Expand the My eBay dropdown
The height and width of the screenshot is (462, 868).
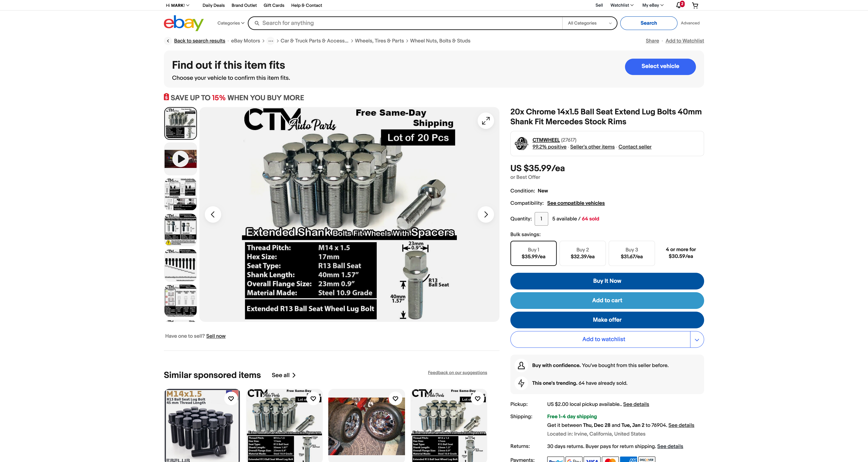click(x=653, y=5)
